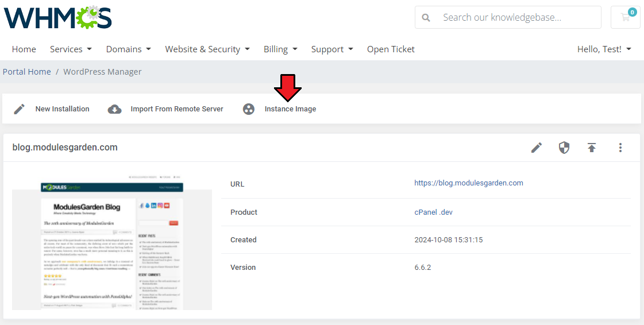Screen dimensions: 644x325
Task: Select the version value 6.6.2
Action: pos(423,268)
